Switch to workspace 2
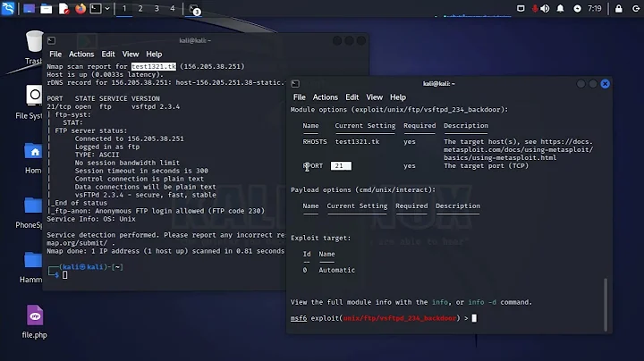 click(x=140, y=8)
